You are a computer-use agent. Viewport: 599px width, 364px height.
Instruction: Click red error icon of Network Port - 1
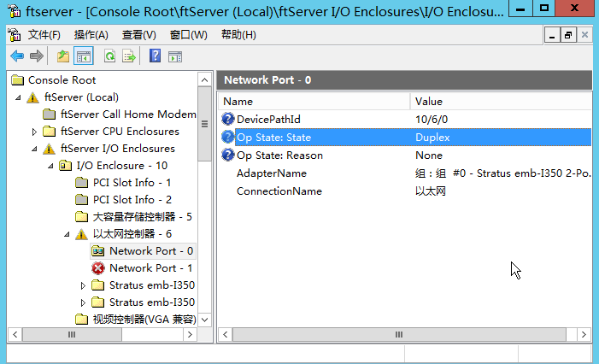click(98, 268)
